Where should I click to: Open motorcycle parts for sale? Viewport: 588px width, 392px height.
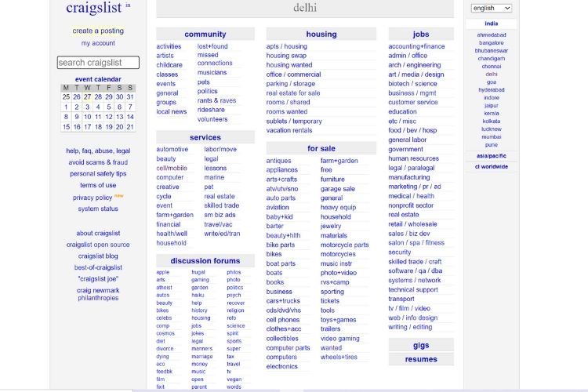tap(345, 245)
